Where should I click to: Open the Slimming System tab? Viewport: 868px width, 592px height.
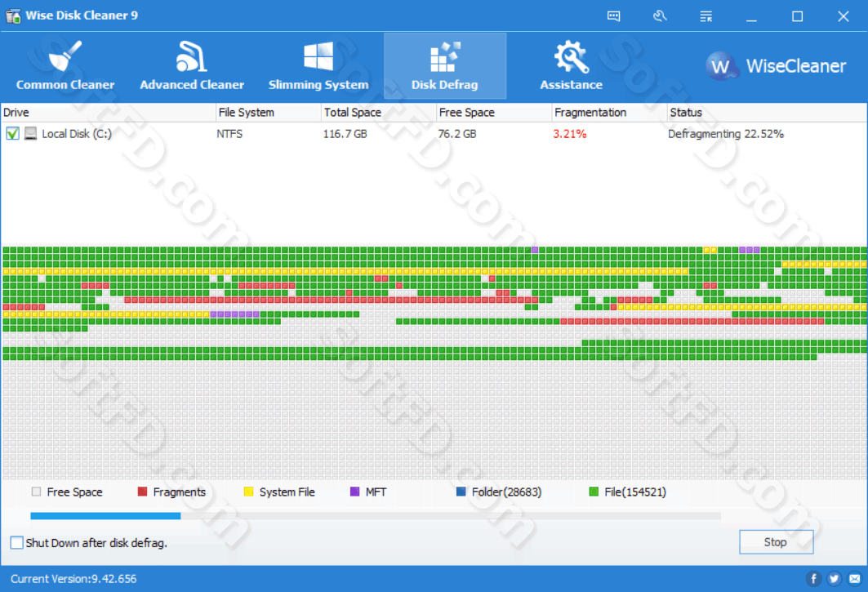pos(318,66)
